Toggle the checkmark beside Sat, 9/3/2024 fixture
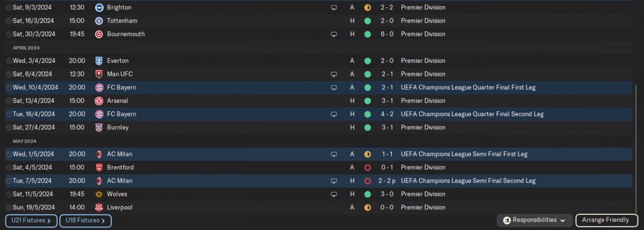Image resolution: width=644 pixels, height=230 pixels. pos(9,8)
